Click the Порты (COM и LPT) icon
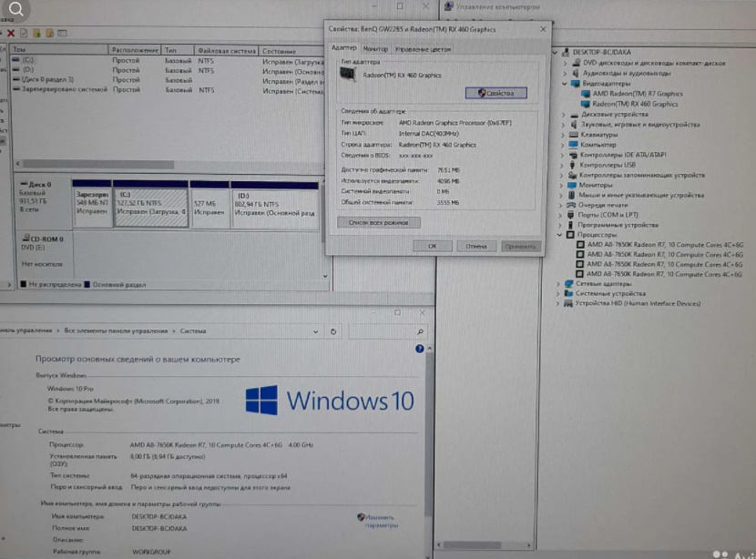756x559 pixels. 571,215
